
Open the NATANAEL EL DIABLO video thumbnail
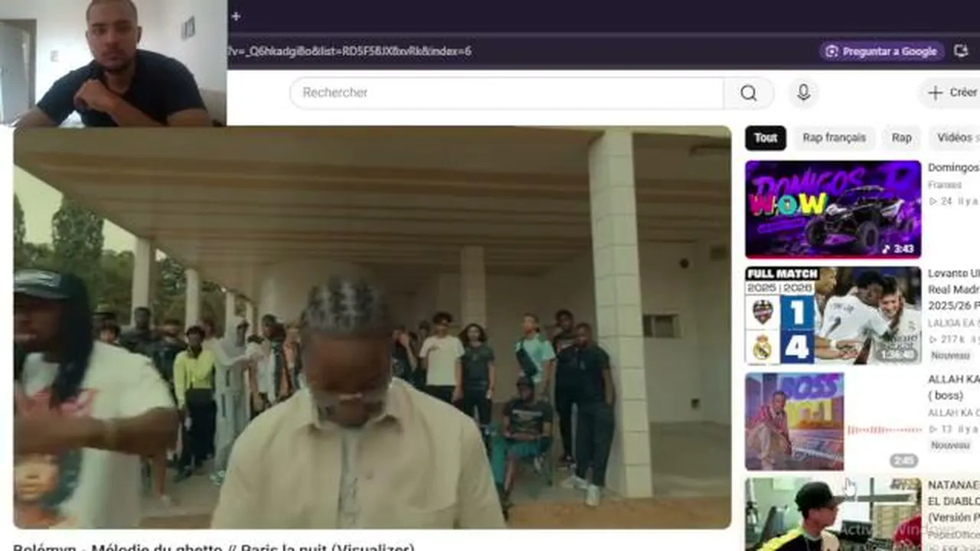833,514
